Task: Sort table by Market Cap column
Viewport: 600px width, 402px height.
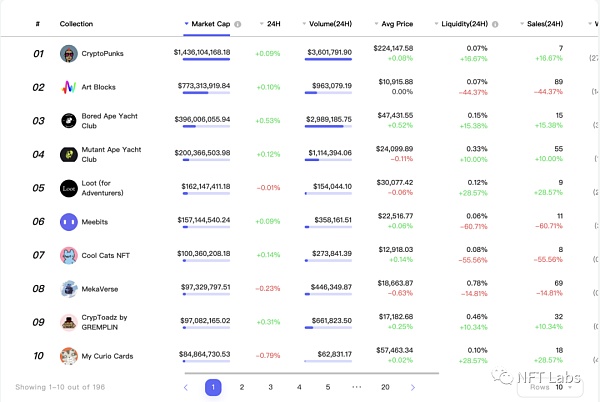Action: click(211, 23)
